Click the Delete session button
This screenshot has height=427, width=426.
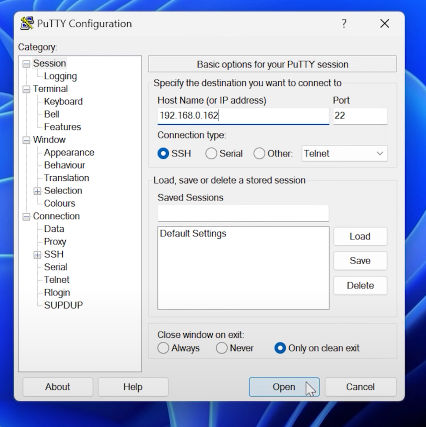[x=360, y=285]
